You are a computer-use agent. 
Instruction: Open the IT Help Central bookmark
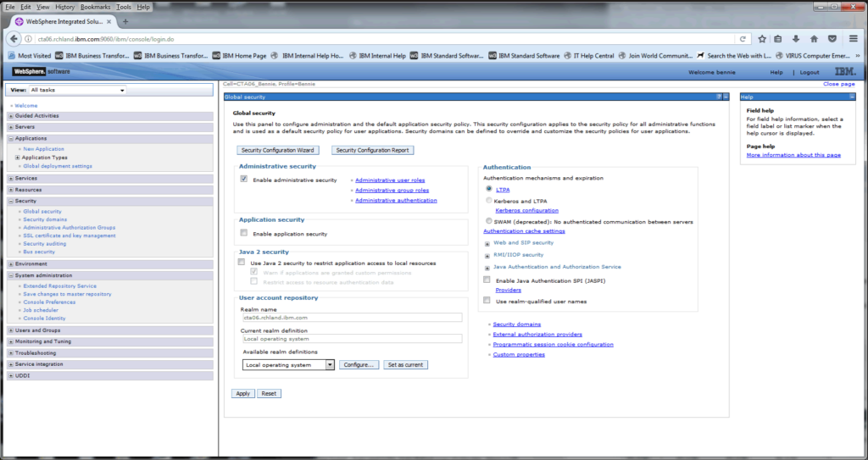[x=589, y=55]
